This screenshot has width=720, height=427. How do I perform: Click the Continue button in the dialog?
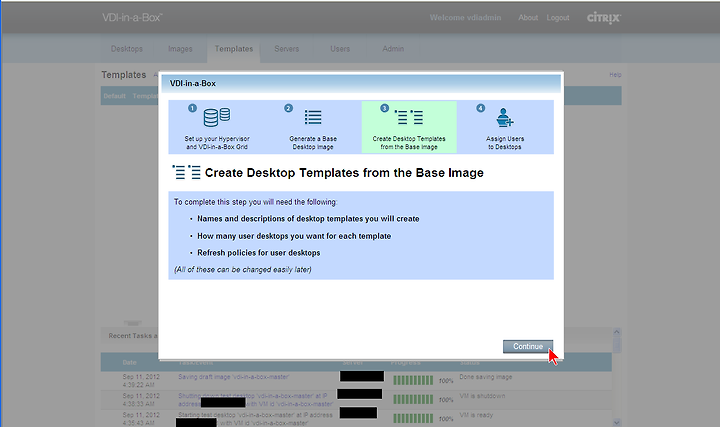pyautogui.click(x=528, y=347)
